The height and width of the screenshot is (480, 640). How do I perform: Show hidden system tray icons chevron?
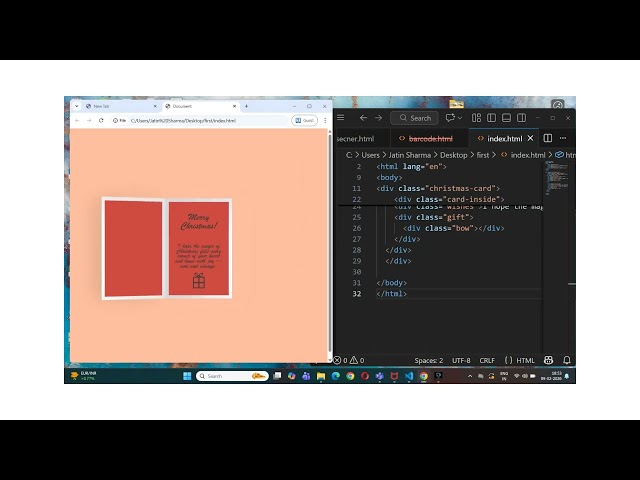click(469, 376)
